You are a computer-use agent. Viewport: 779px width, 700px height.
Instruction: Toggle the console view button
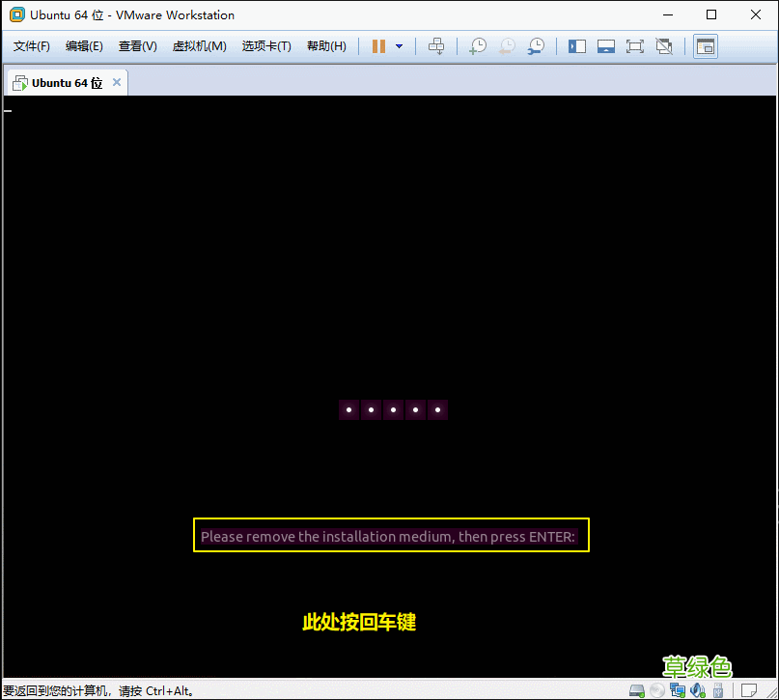coord(706,46)
